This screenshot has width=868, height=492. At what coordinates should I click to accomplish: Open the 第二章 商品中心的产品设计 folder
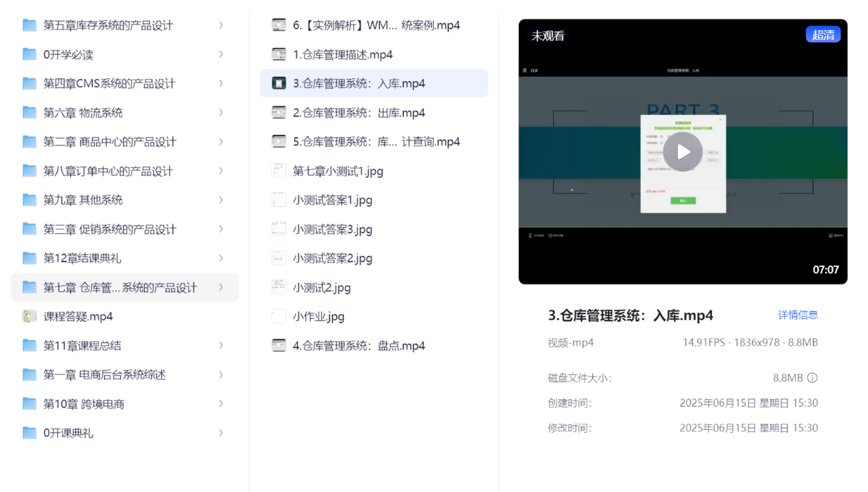pos(109,142)
